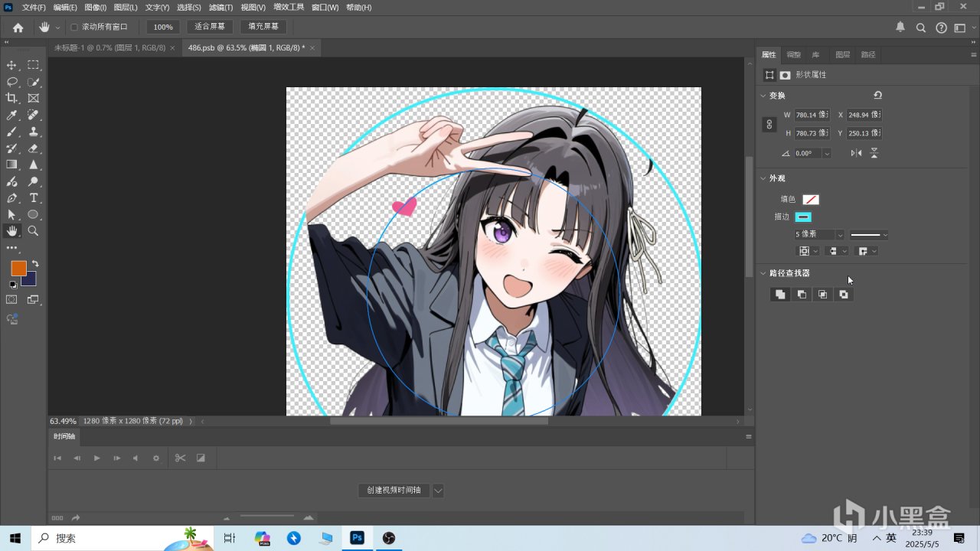This screenshot has height=551, width=980.
Task: Select the Horizontal Type tool
Action: click(x=34, y=198)
